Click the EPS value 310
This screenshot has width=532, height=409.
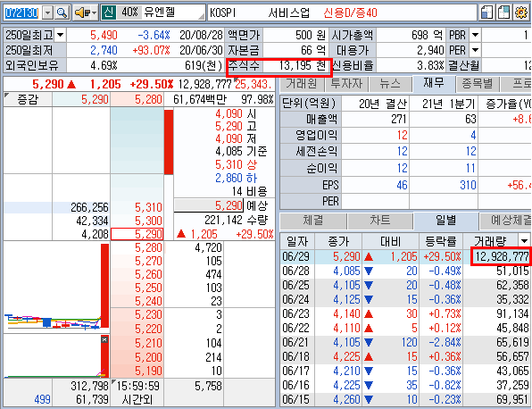click(x=468, y=186)
